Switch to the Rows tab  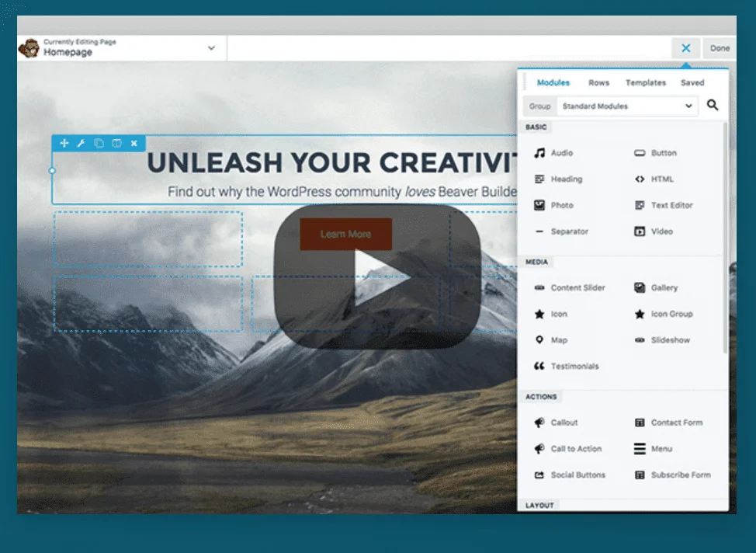pos(598,82)
